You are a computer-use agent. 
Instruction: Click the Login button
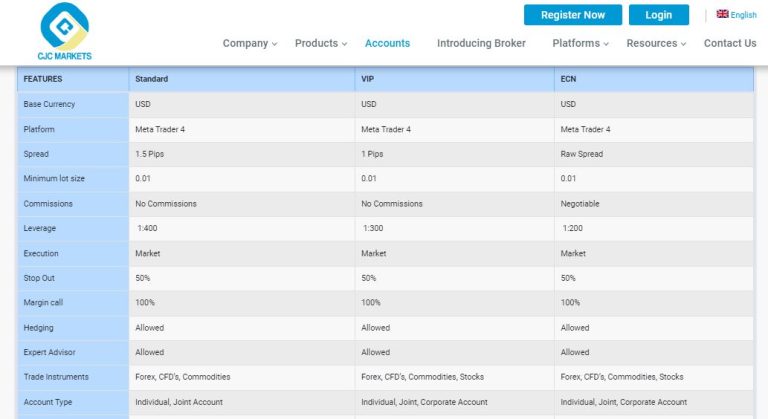[x=658, y=15]
